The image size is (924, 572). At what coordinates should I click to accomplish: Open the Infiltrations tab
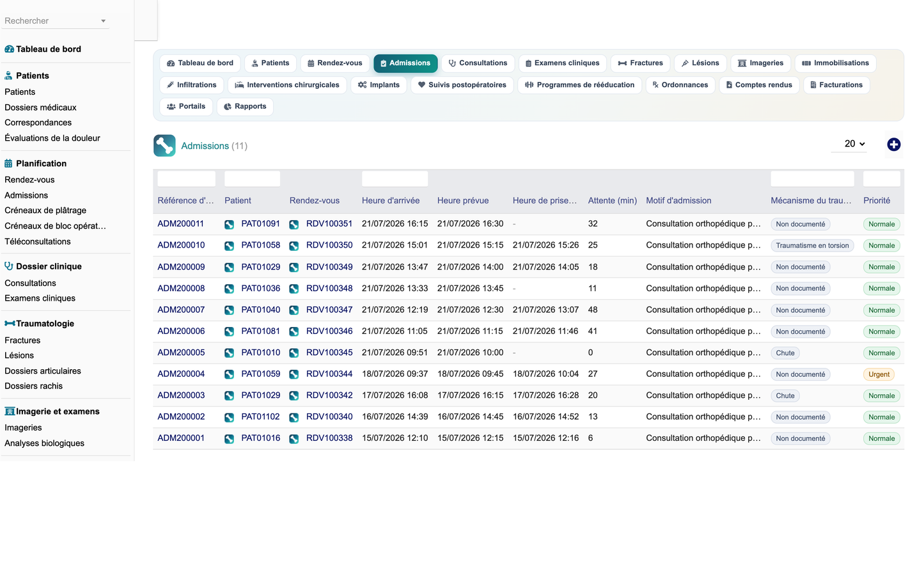tap(191, 85)
